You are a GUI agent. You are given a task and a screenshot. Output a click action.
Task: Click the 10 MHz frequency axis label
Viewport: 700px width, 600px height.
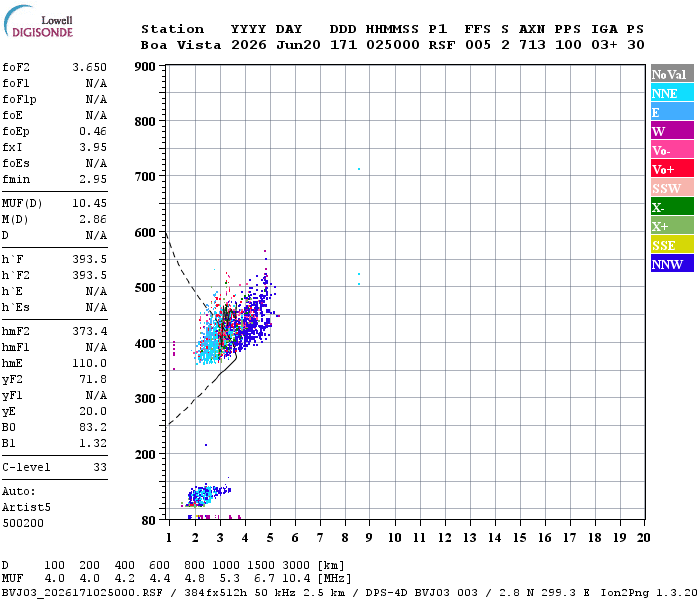point(394,538)
